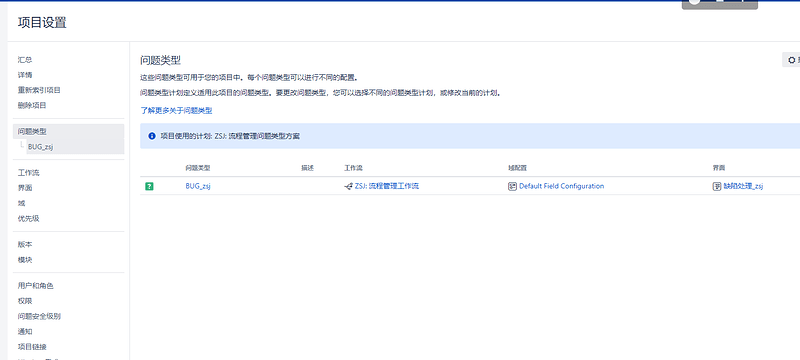
Task: Open 界面 in the sidebar
Action: (x=25, y=188)
